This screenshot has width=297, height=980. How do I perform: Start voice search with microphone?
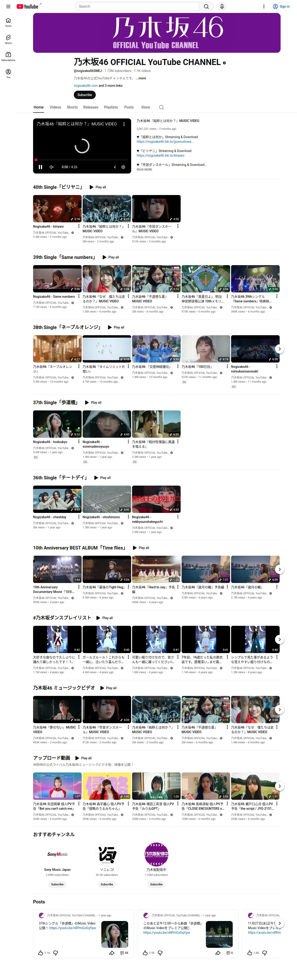pyautogui.click(x=222, y=6)
